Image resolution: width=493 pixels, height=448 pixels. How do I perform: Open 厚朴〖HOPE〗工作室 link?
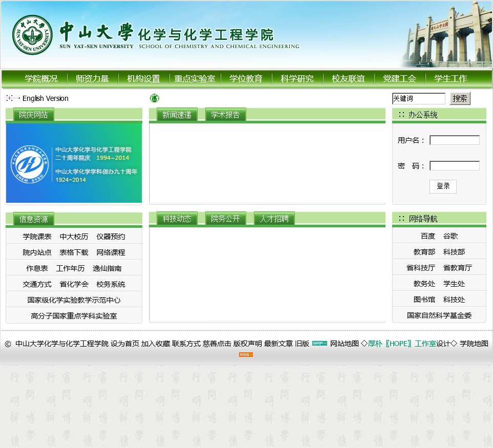coord(402,344)
